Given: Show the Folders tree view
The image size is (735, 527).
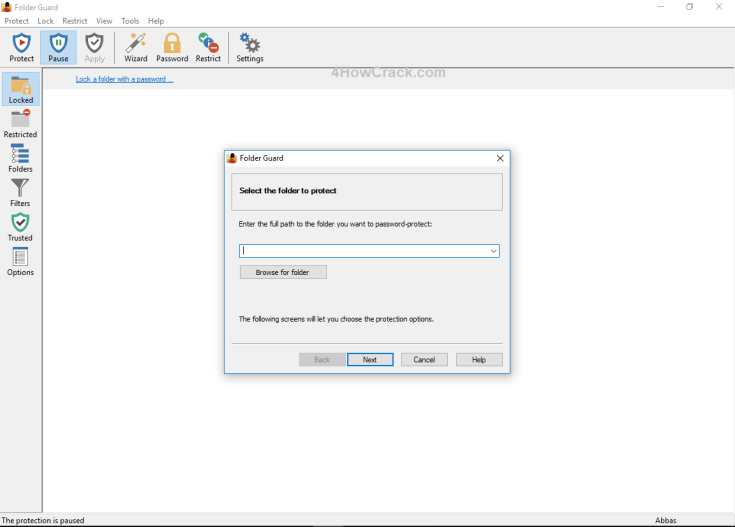Looking at the screenshot, I should (x=20, y=158).
